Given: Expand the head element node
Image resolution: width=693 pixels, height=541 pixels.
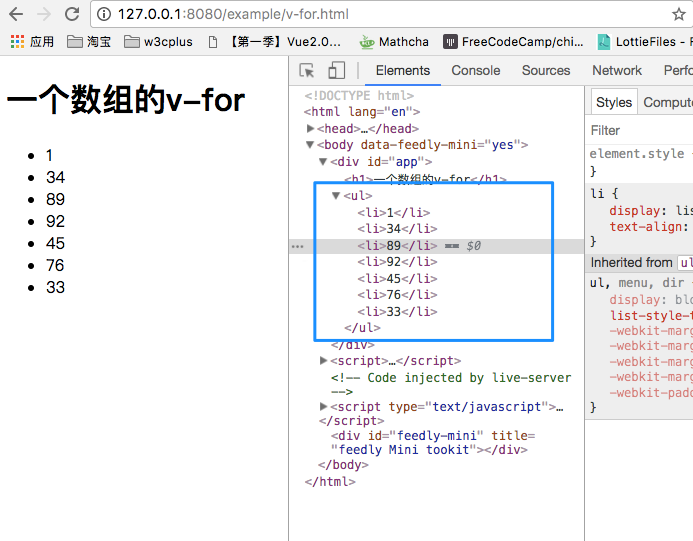Looking at the screenshot, I should coord(311,128).
